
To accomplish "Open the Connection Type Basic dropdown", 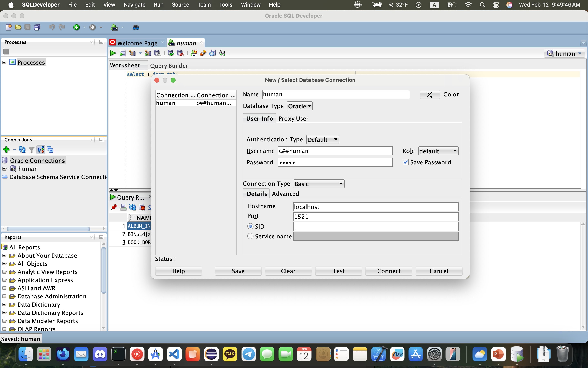I will pos(319,184).
